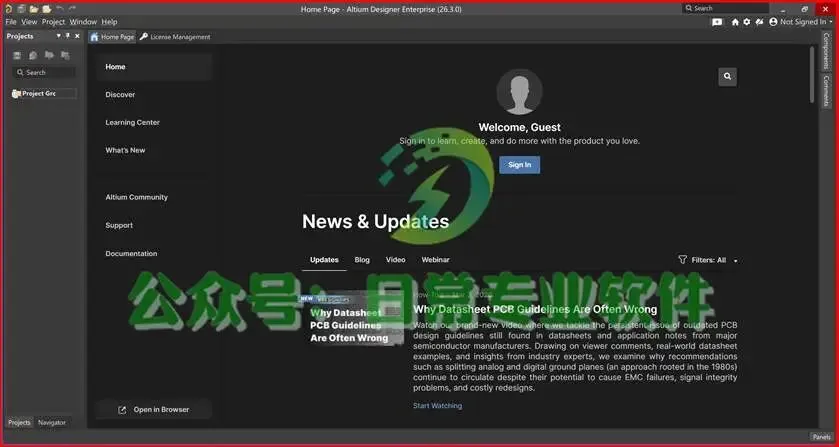
Task: Expand the Not Signed In dropdown arrow
Action: [x=830, y=22]
